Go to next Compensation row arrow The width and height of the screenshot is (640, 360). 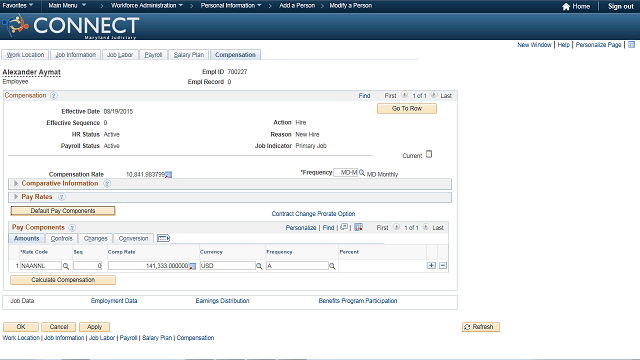pos(434,95)
